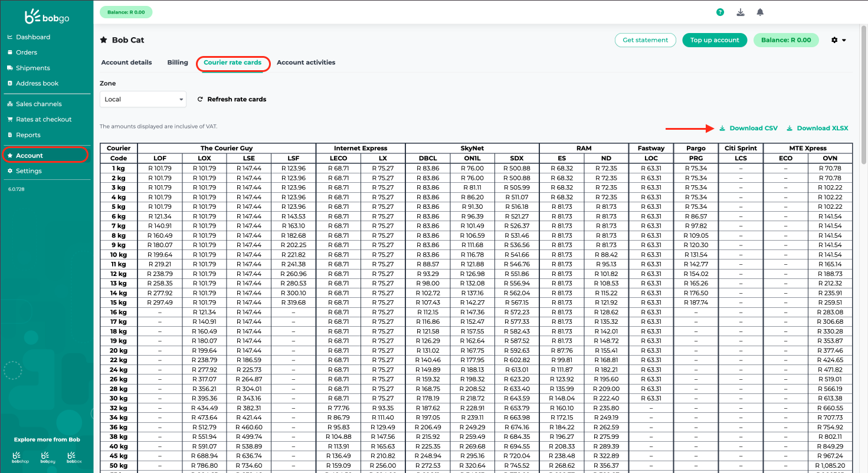Click the 'R 505.99' rate cell
The image size is (868, 473).
(x=517, y=188)
